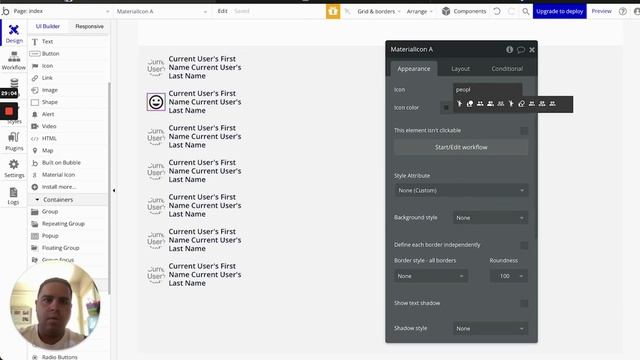Click the search magnifier in top toolbar
This screenshot has width=640, height=360.
[526, 11]
